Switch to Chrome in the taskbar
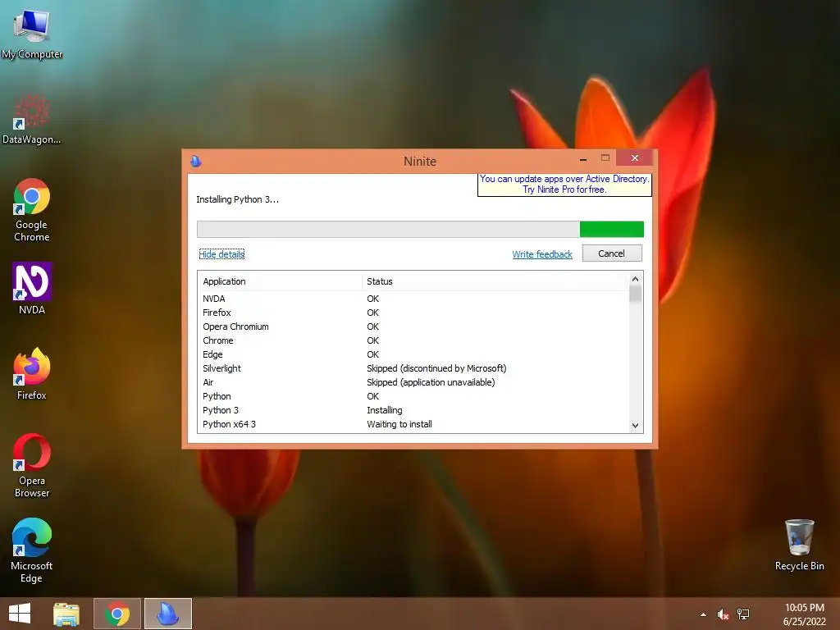Screen dimensions: 840x630 click(x=117, y=614)
